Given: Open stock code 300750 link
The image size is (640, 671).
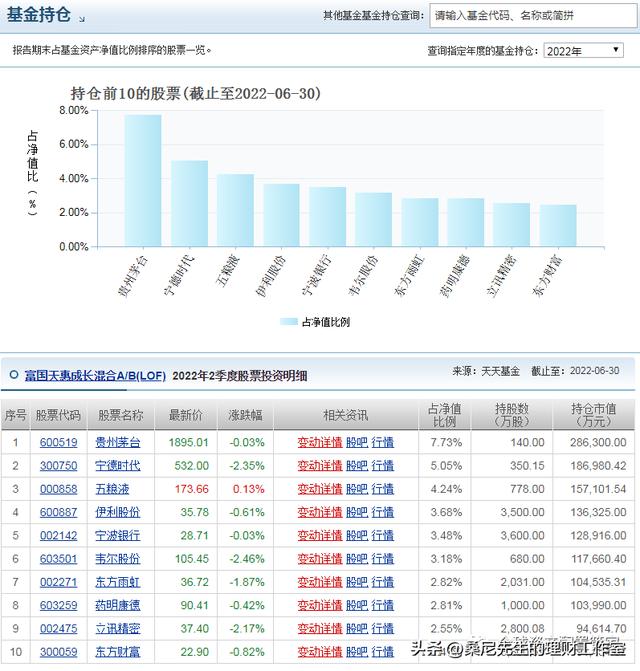Looking at the screenshot, I should click(59, 466).
